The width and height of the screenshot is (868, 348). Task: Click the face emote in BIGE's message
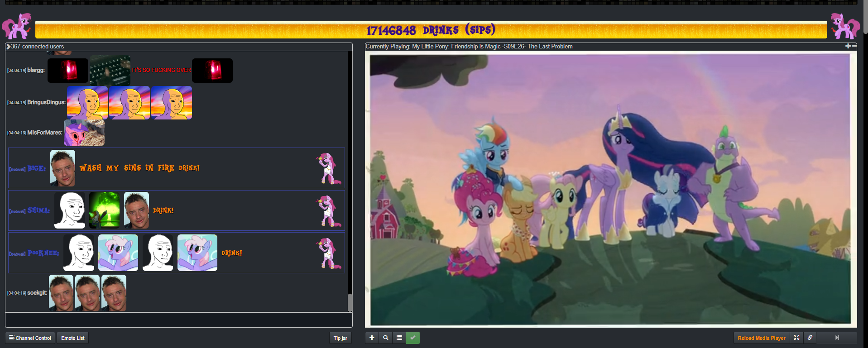(62, 168)
